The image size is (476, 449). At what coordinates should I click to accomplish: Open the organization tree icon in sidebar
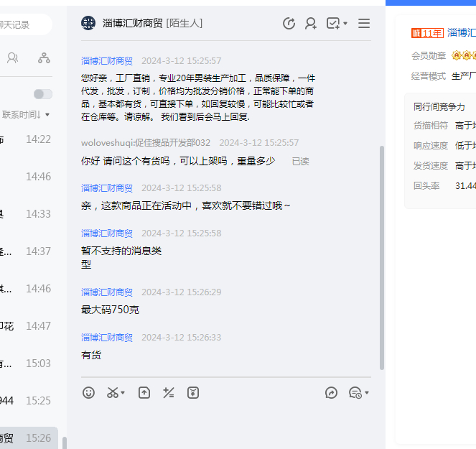tap(44, 58)
